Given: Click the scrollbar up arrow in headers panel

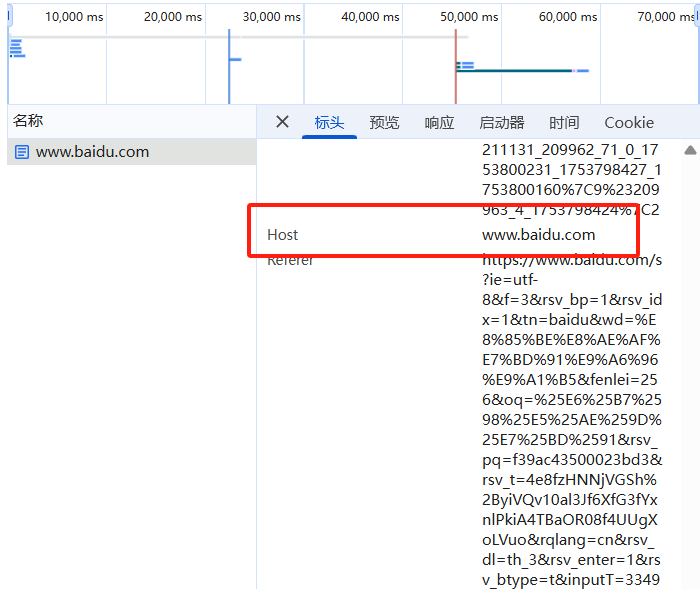Looking at the screenshot, I should tap(690, 150).
